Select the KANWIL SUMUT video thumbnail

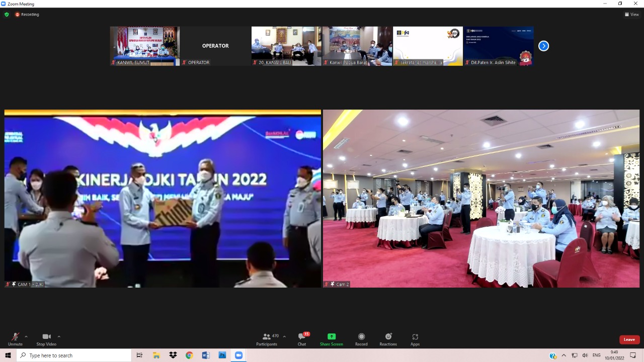(x=145, y=46)
